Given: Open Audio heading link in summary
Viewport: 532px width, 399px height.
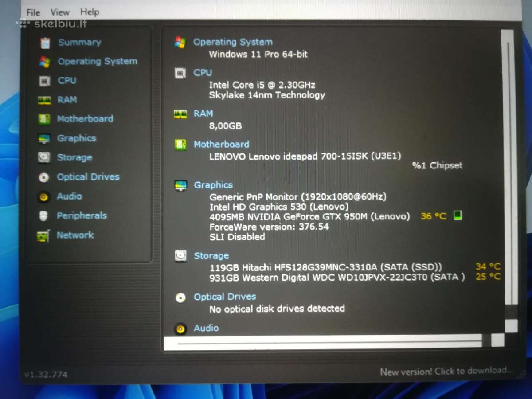Looking at the screenshot, I should (206, 328).
